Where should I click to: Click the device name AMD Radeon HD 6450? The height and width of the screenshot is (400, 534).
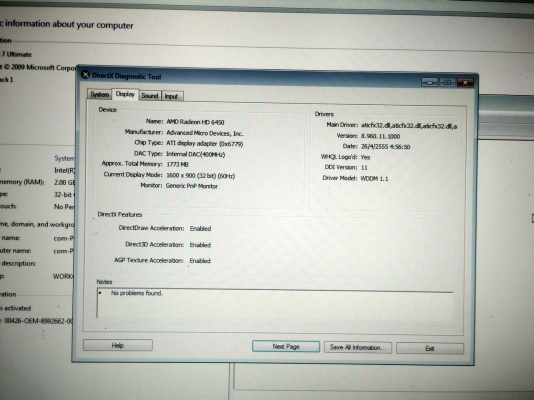[195, 122]
